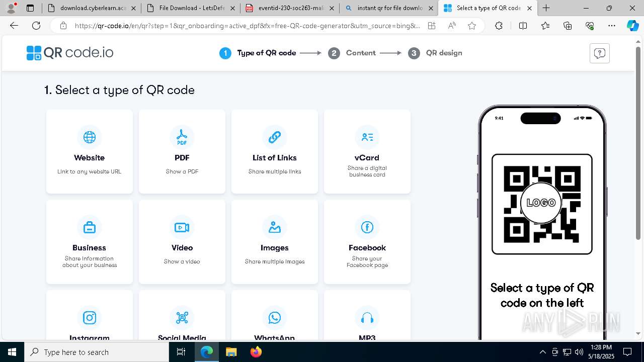The image size is (644, 362).
Task: Click the browser back arrow
Action: (14, 26)
